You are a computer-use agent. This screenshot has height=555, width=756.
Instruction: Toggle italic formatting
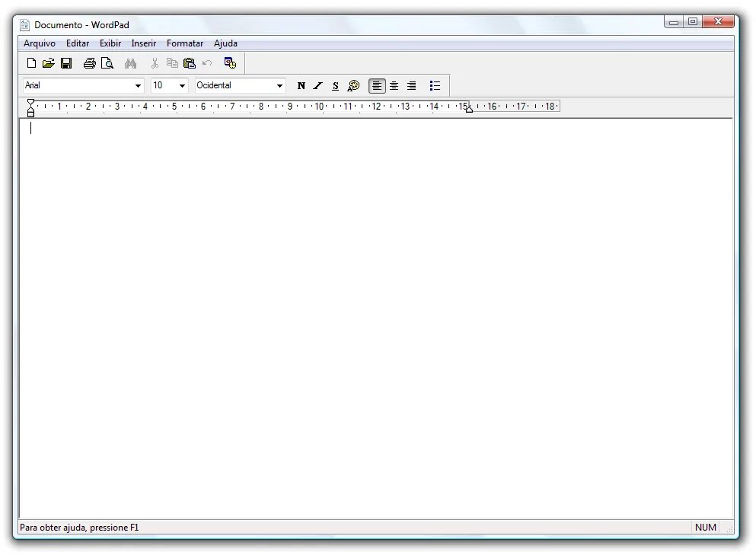tap(318, 86)
